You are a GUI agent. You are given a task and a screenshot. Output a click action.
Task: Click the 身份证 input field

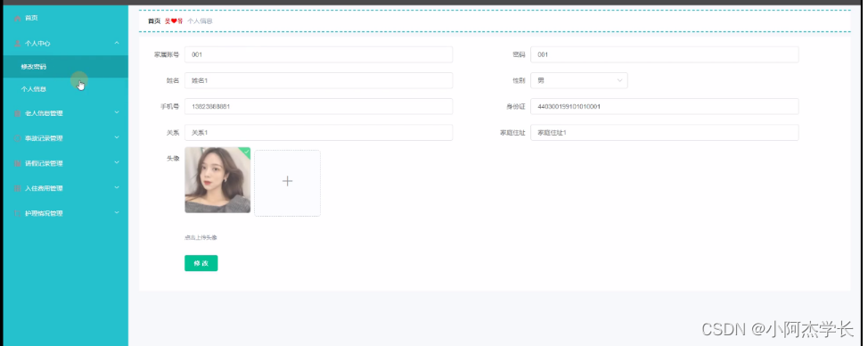(664, 106)
